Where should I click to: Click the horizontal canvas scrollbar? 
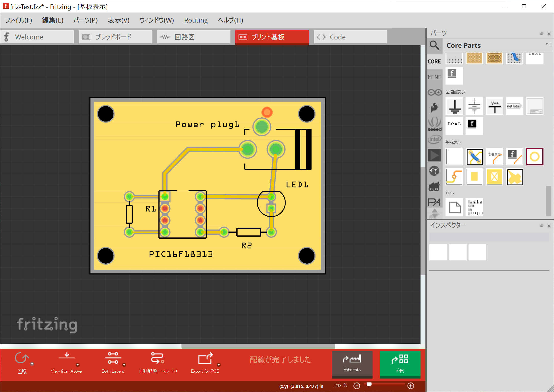coord(258,346)
